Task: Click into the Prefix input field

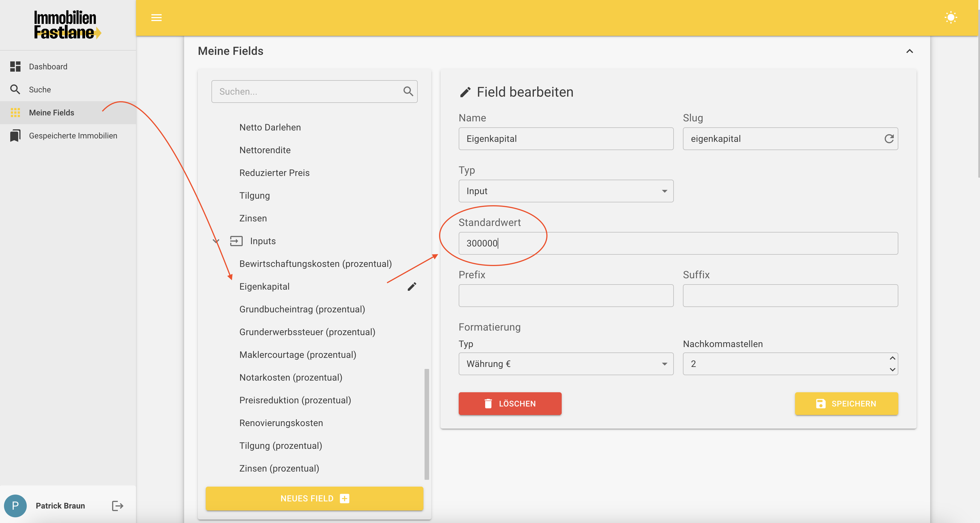Action: (565, 295)
